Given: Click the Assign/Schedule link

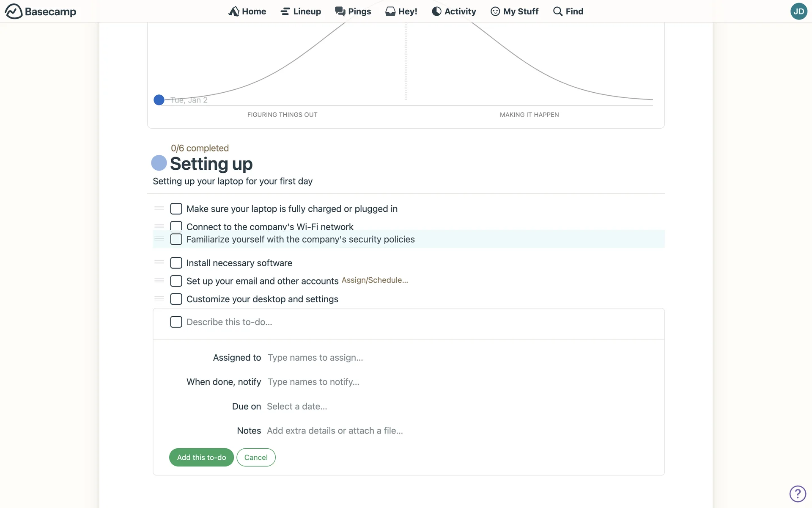Looking at the screenshot, I should 375,280.
